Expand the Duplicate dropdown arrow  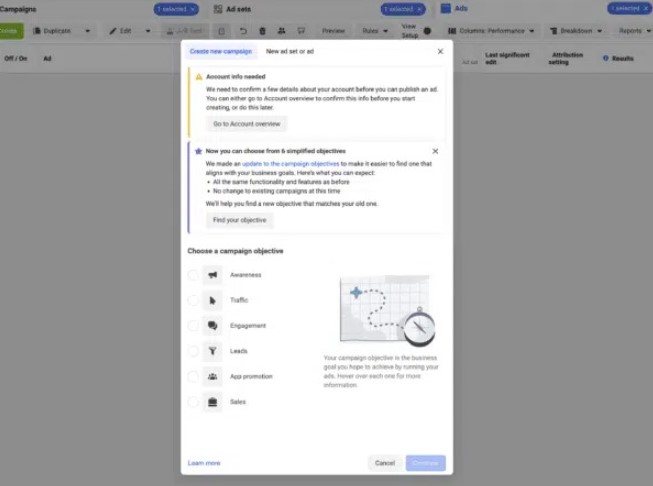coord(87,31)
